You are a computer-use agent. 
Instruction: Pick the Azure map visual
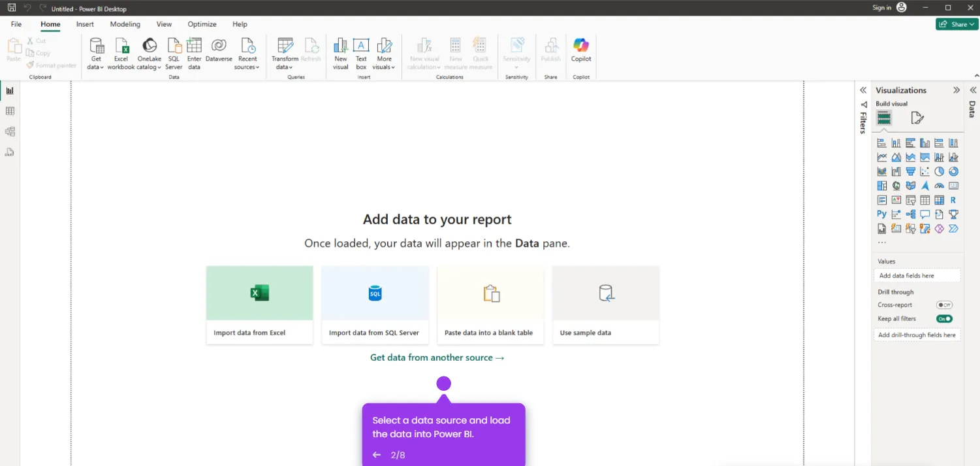point(925,186)
